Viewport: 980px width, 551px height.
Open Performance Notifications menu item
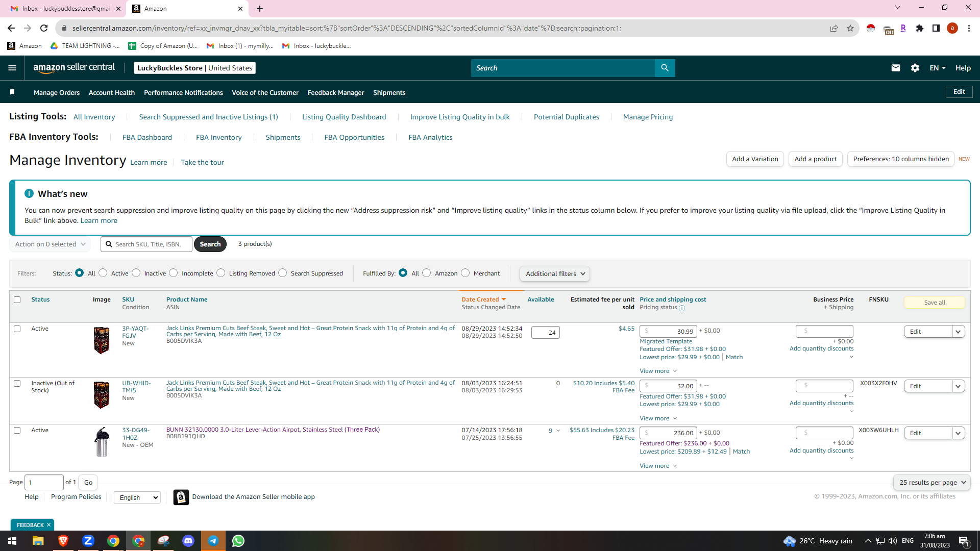coord(183,92)
